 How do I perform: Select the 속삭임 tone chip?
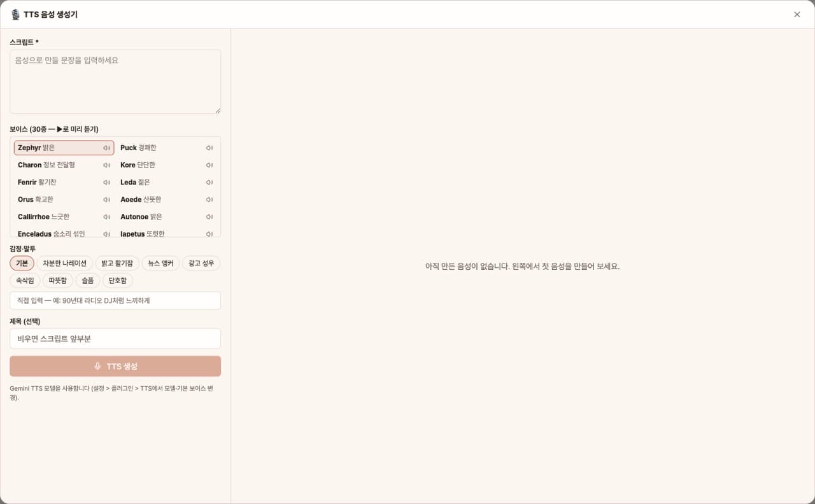point(25,281)
